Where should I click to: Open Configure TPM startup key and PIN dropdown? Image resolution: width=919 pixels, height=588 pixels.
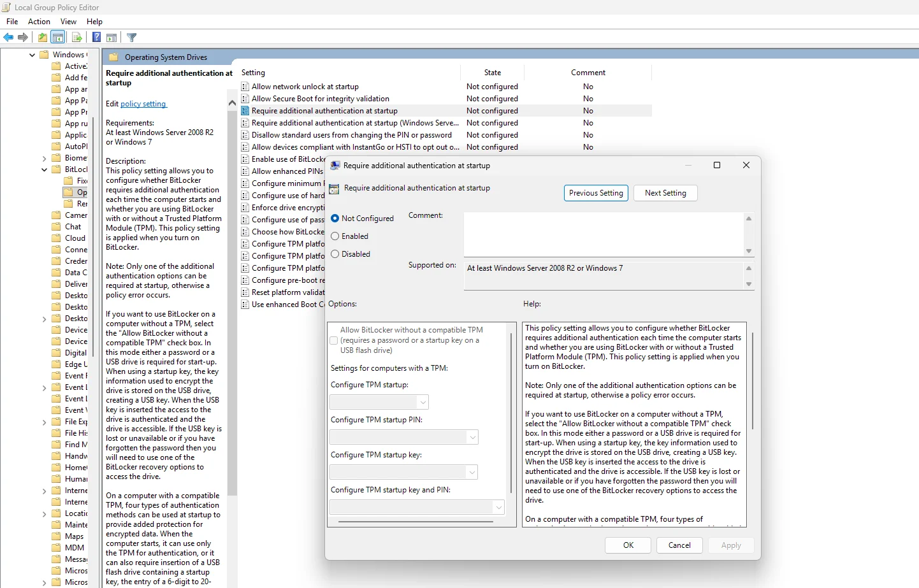(417, 507)
